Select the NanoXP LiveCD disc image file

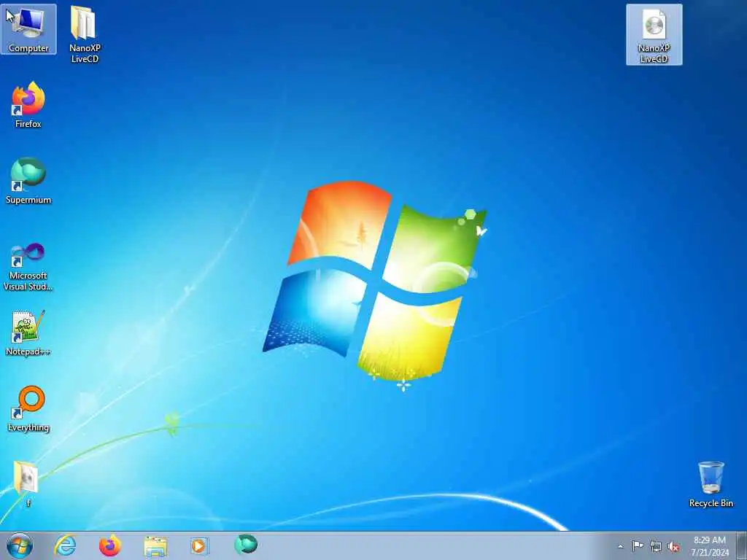pyautogui.click(x=654, y=34)
